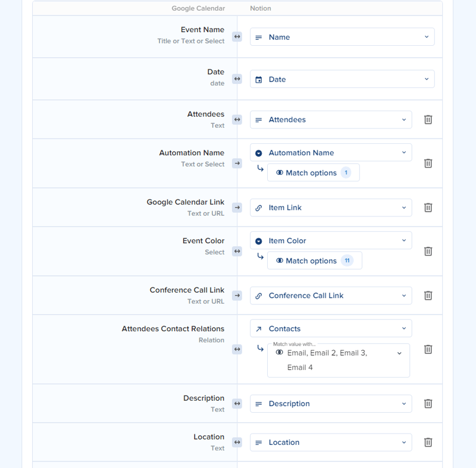Click the trash icon beside the Description mapping
The height and width of the screenshot is (468, 476).
coord(428,404)
